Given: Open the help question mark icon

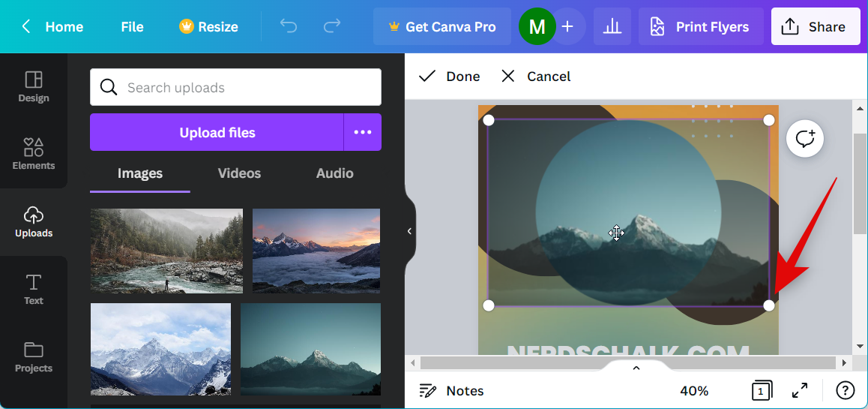Looking at the screenshot, I should pyautogui.click(x=846, y=390).
